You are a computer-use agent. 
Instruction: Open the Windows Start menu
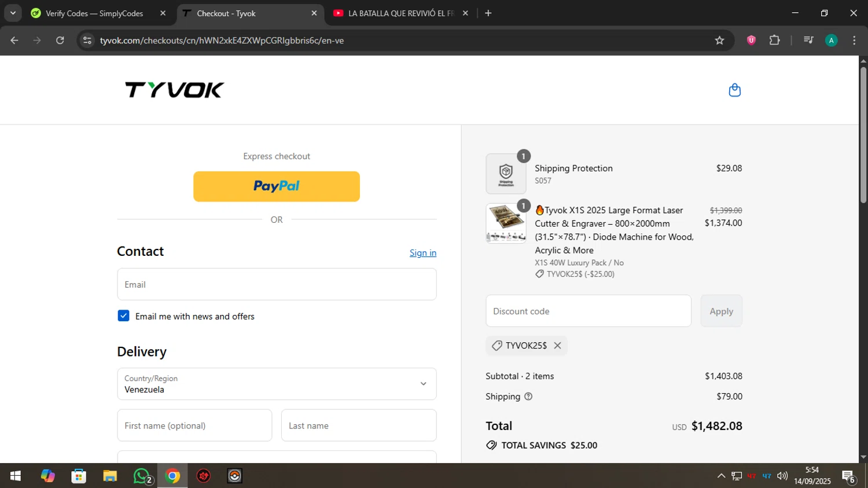16,476
